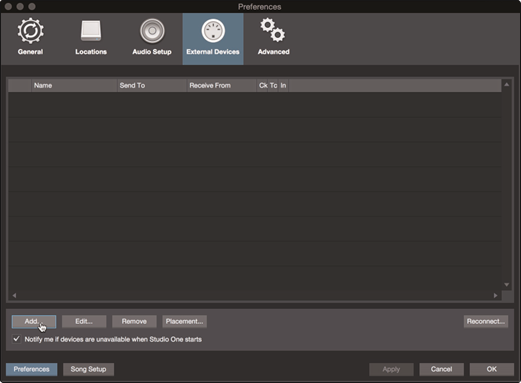Switch to the Preferences tab
The width and height of the screenshot is (521, 383).
pyautogui.click(x=32, y=369)
